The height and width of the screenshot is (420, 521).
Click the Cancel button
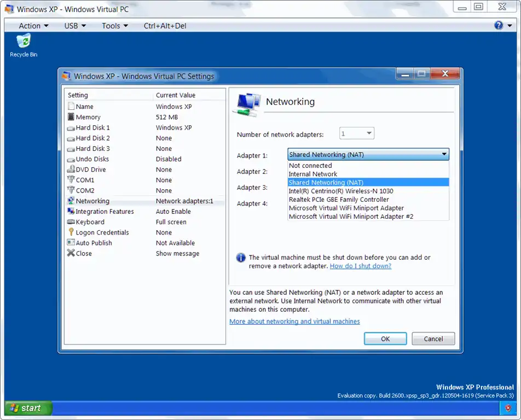(433, 339)
